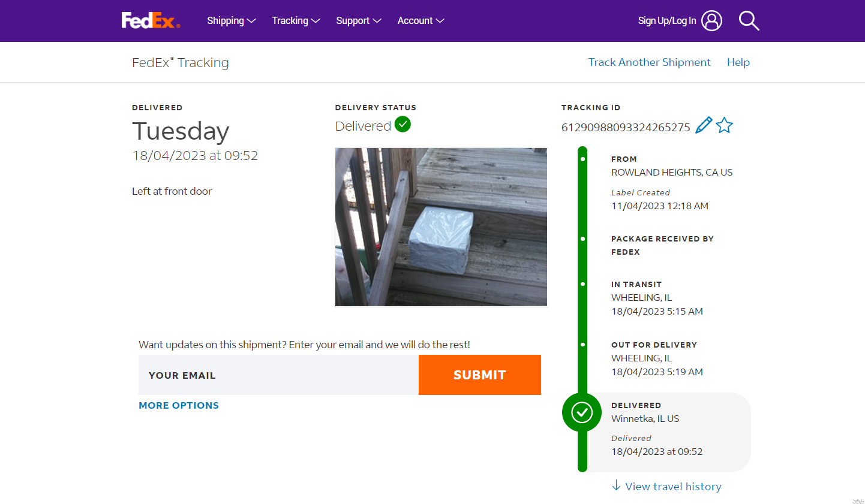The width and height of the screenshot is (865, 504).
Task: Open the Account menu
Action: [421, 20]
